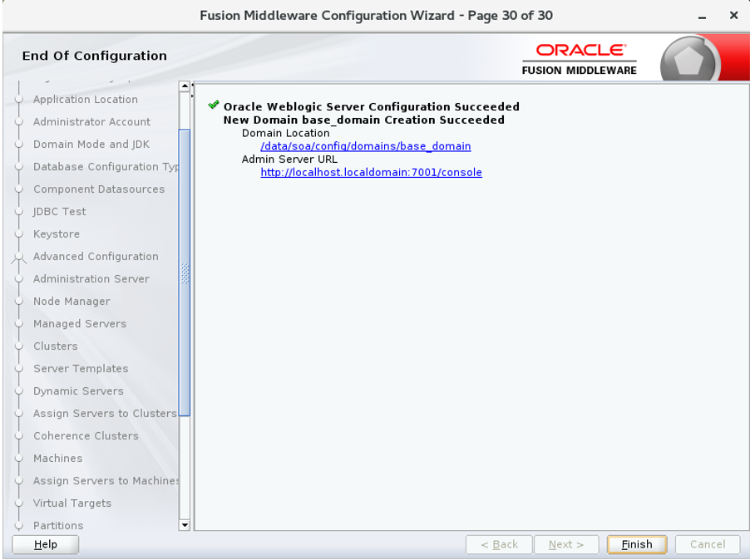Click the 'End Of Configuration' heading
This screenshot has height=560, width=750.
94,56
